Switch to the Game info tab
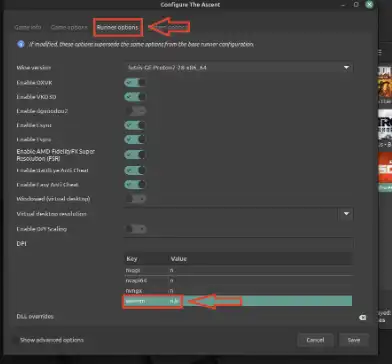 pyautogui.click(x=28, y=27)
